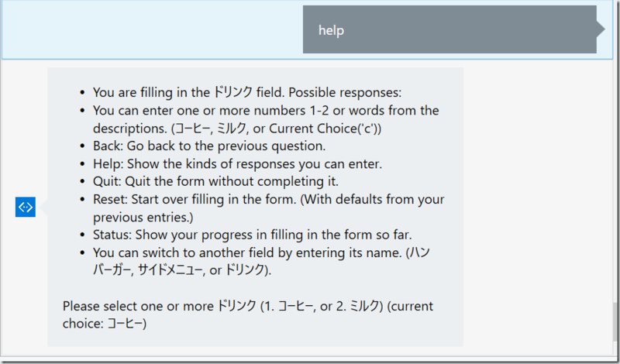This screenshot has height=364, width=620.
Task: Click the 'enter one or more numbers 1-2' line
Action: pos(266,119)
